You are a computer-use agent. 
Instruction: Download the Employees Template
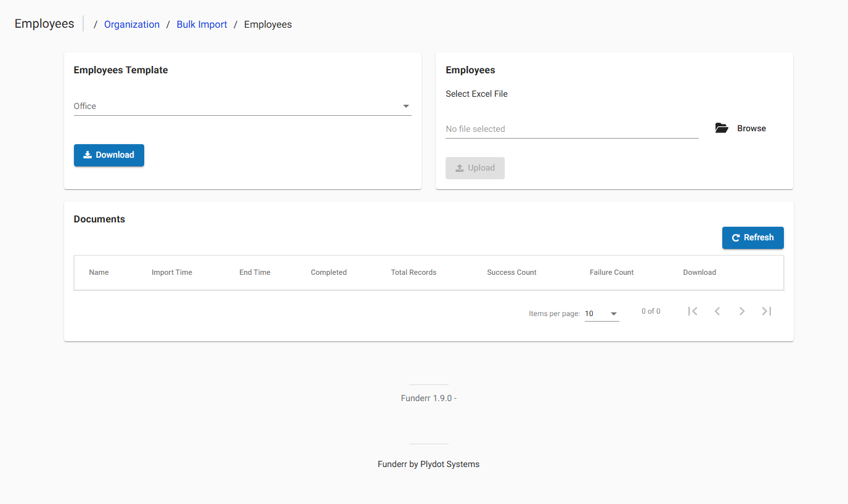click(x=109, y=155)
